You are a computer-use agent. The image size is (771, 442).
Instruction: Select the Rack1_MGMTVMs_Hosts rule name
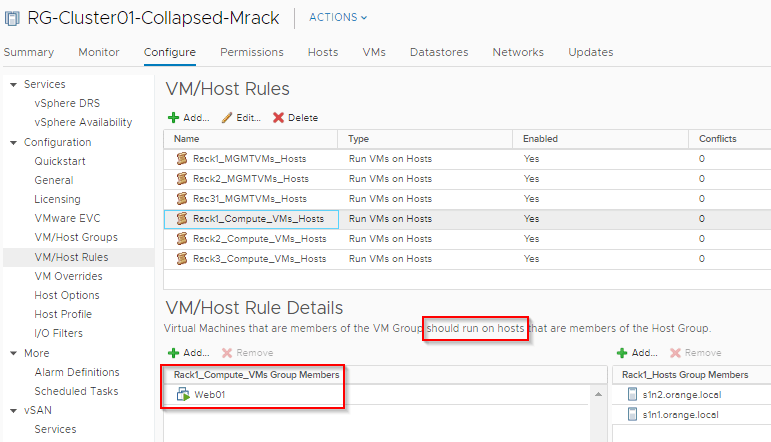point(249,159)
